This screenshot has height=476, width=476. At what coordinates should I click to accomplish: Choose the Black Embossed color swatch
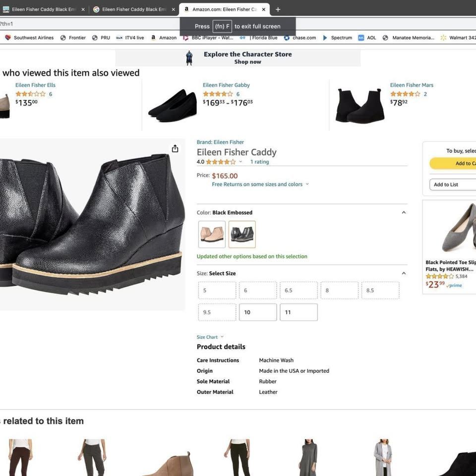242,234
